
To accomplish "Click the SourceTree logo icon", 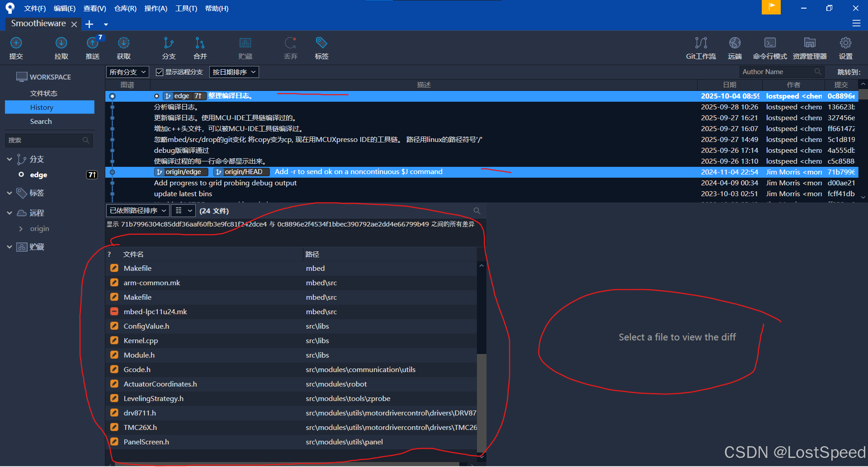I will pyautogui.click(x=10, y=8).
